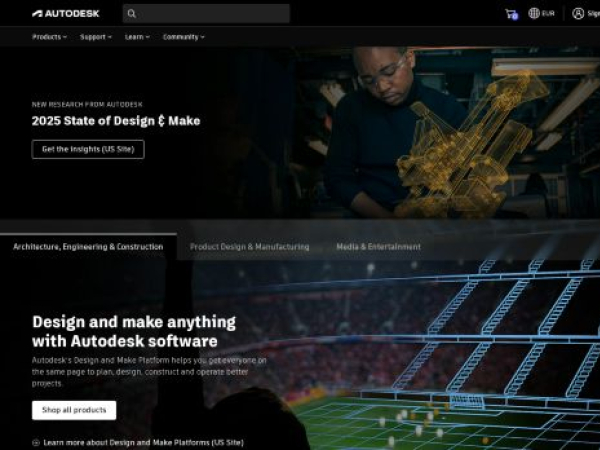
Task: Expand the Products menu
Action: point(49,37)
